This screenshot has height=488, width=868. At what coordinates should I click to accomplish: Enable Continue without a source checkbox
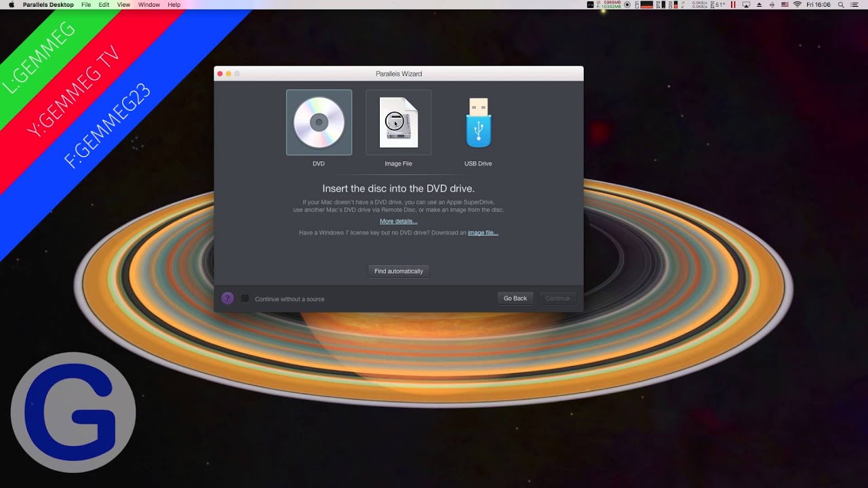tap(245, 299)
